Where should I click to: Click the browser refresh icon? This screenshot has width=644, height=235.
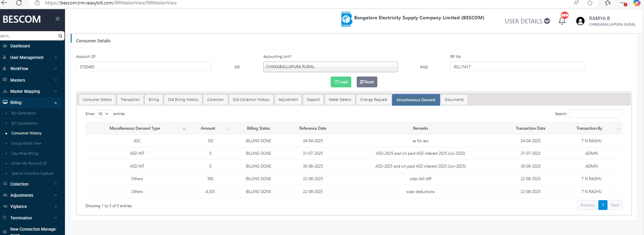[19, 3]
